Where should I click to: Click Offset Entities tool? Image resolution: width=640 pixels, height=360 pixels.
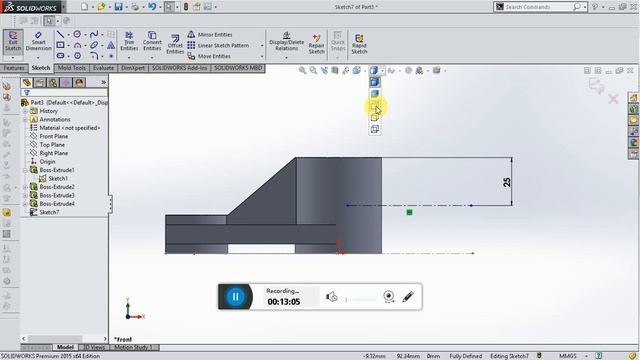(x=175, y=44)
